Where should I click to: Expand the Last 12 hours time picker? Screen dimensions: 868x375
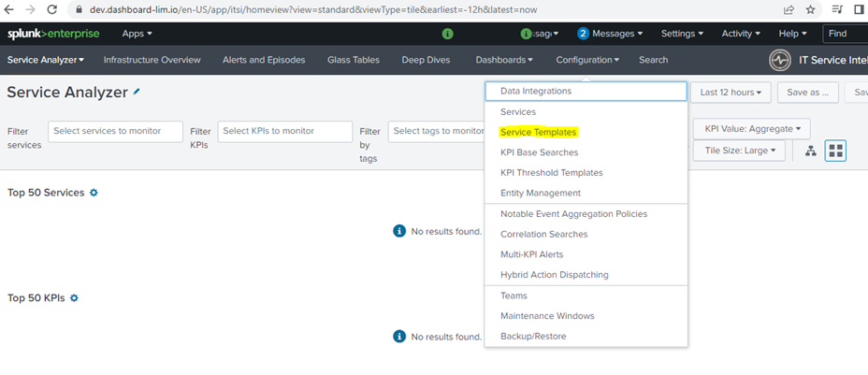(731, 93)
